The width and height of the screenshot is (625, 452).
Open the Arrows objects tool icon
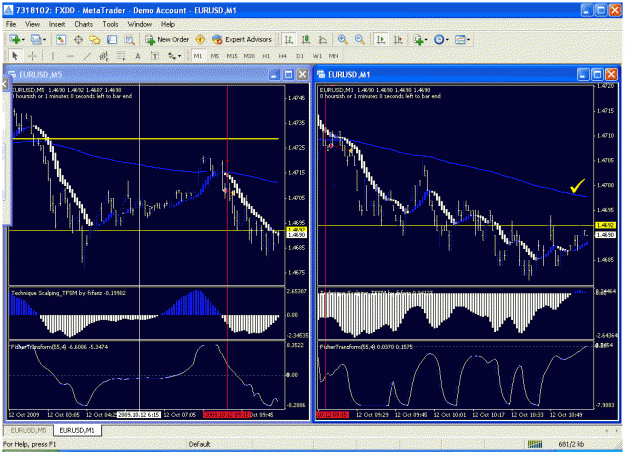pyautogui.click(x=172, y=56)
